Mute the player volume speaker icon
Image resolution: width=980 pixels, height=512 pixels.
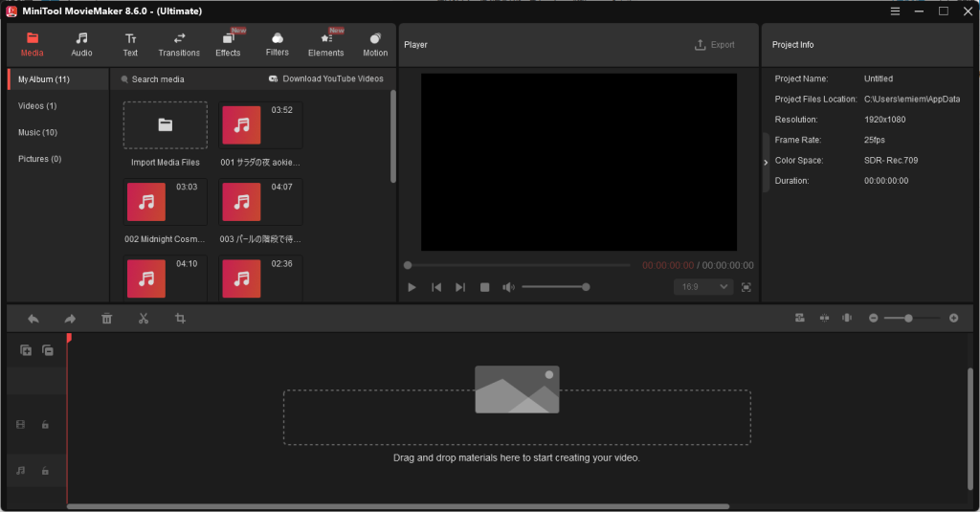click(x=508, y=287)
